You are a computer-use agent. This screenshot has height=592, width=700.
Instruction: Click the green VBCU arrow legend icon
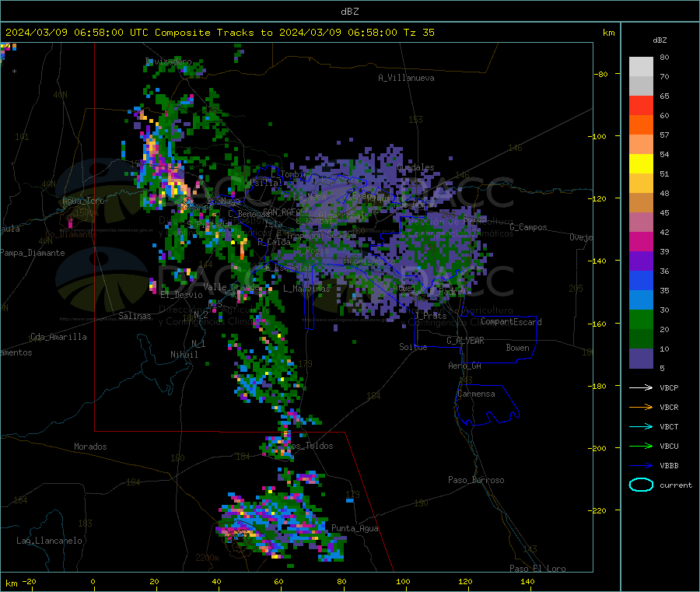641,446
